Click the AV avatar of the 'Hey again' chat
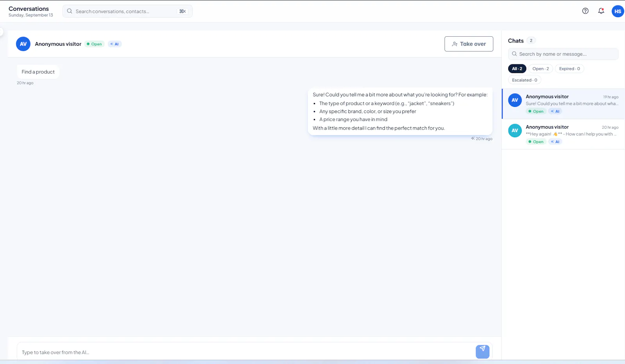625x364 pixels. point(515,131)
